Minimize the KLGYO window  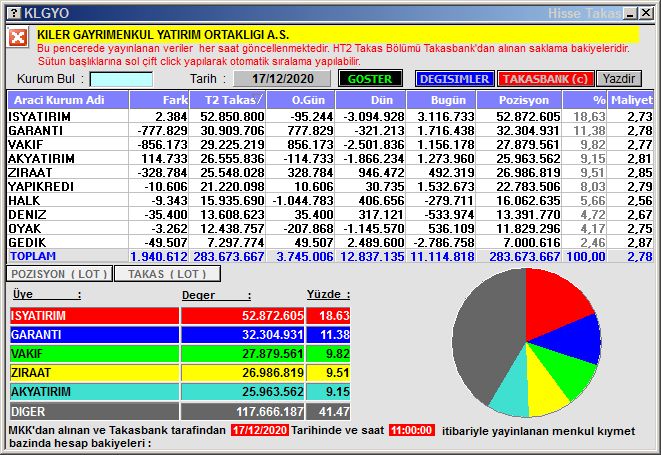click(631, 13)
